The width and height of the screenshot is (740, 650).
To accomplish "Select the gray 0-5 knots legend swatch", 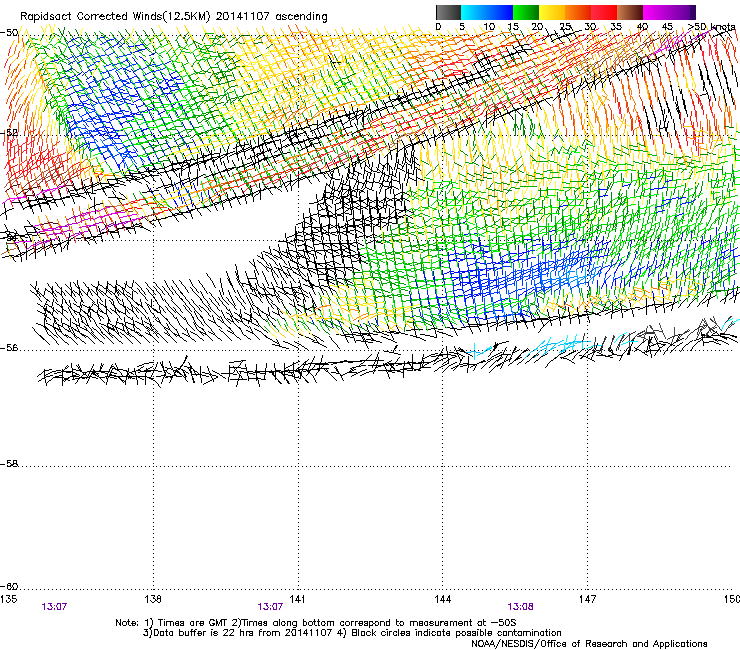I will coord(448,12).
